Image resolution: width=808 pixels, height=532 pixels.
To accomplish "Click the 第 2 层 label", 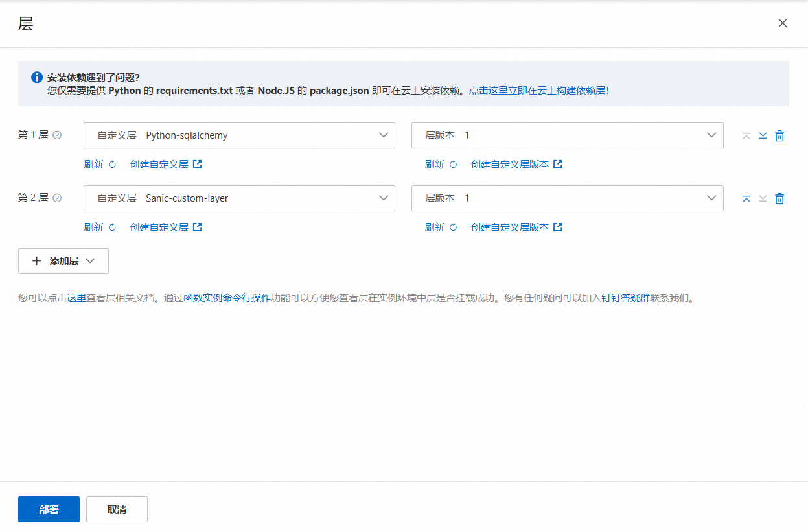I will [33, 198].
